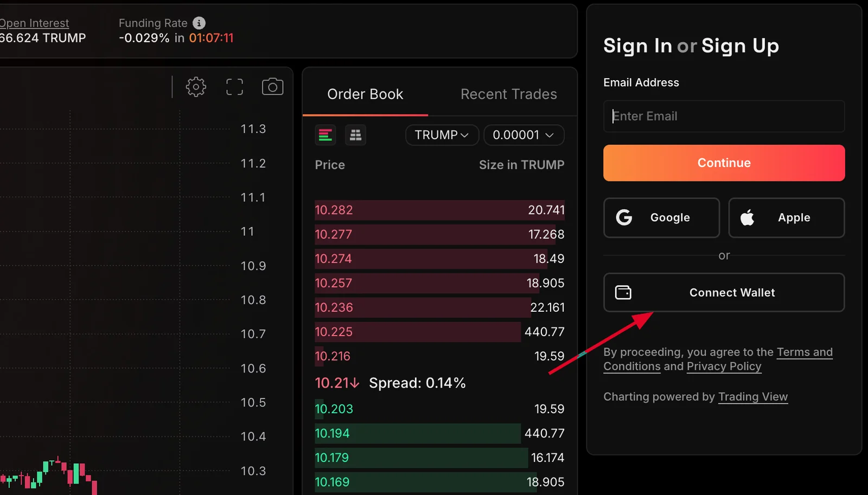The width and height of the screenshot is (868, 495).
Task: Click Connect Wallet button
Action: point(724,293)
